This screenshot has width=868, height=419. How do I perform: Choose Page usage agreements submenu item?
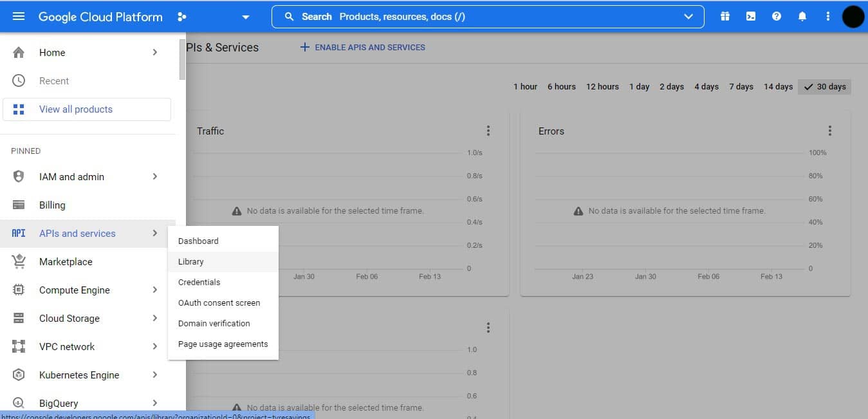pyautogui.click(x=223, y=344)
